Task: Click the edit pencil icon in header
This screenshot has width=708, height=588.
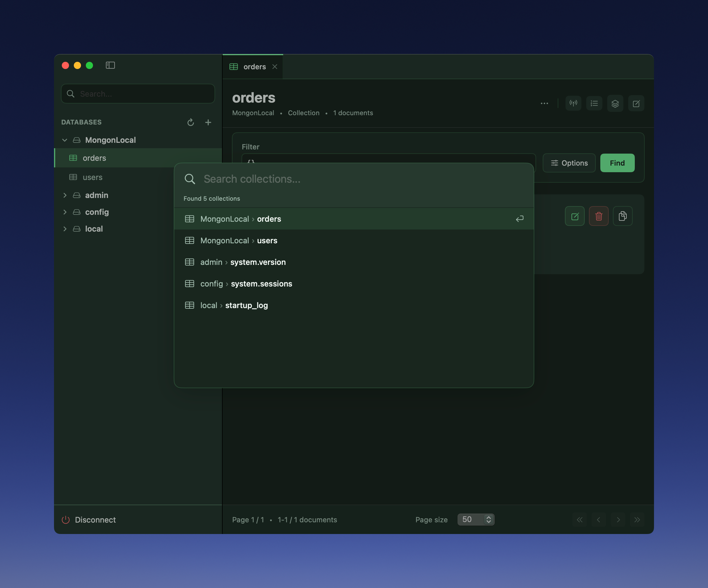Action: [x=636, y=103]
